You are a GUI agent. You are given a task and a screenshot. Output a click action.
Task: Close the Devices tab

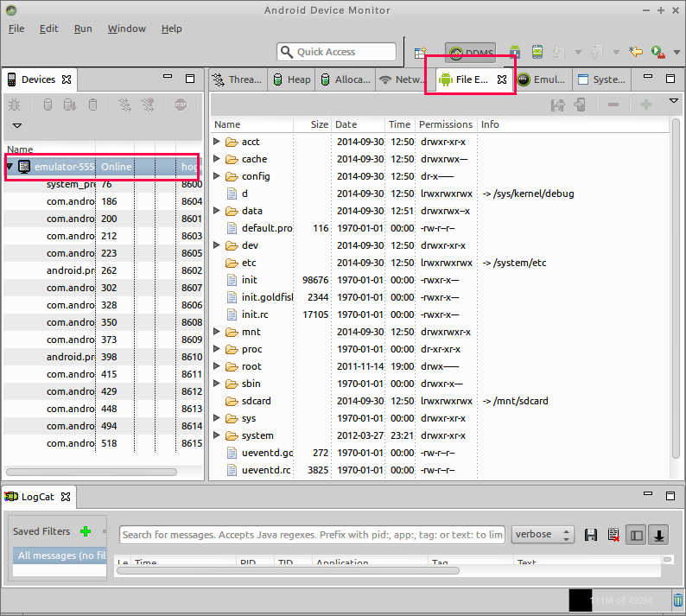(67, 79)
